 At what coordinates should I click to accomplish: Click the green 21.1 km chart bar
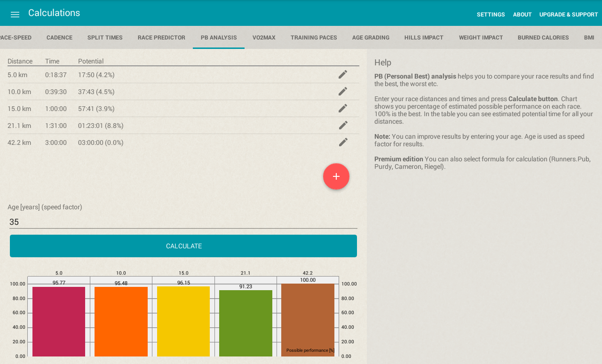[x=246, y=323]
